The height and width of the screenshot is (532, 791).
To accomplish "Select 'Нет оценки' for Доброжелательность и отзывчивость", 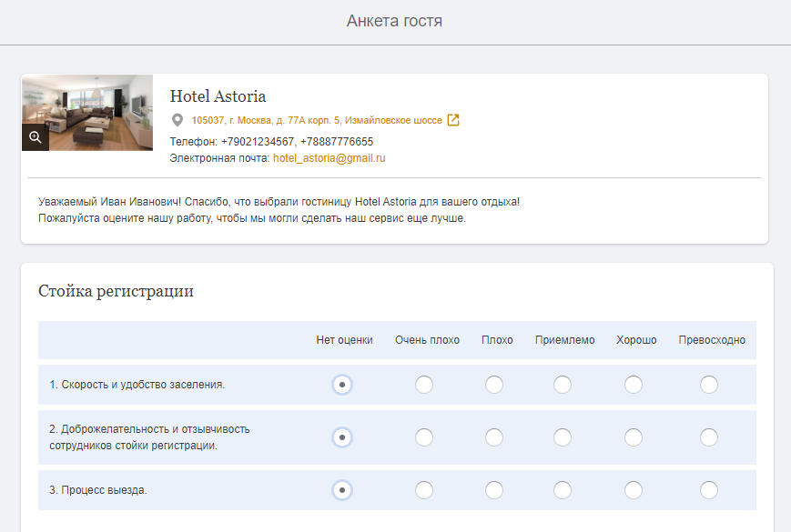I will pos(342,437).
